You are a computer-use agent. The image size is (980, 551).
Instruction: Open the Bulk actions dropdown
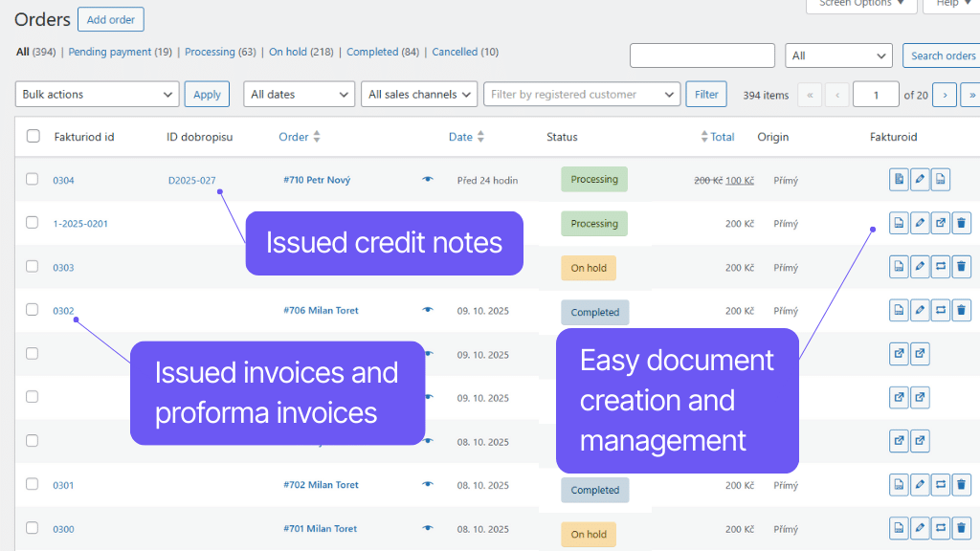pos(96,94)
